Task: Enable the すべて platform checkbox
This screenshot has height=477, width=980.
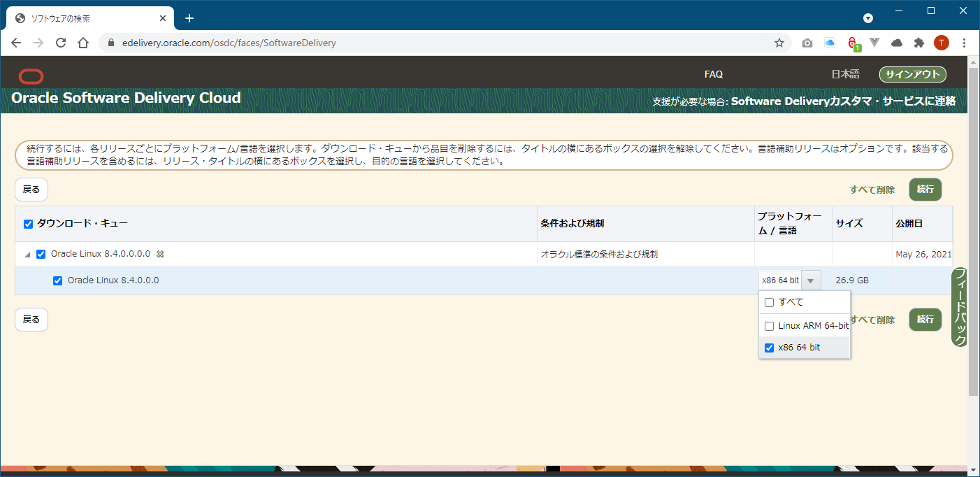Action: [770, 301]
